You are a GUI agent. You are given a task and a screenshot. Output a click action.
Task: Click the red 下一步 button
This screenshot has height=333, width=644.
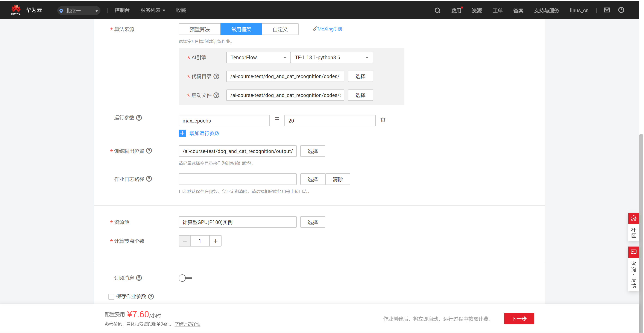point(519,319)
